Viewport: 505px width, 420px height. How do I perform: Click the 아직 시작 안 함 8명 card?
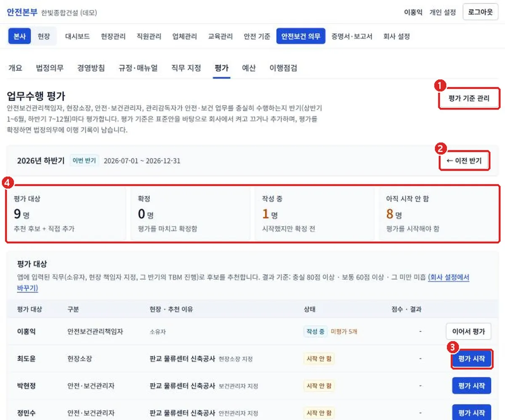439,214
